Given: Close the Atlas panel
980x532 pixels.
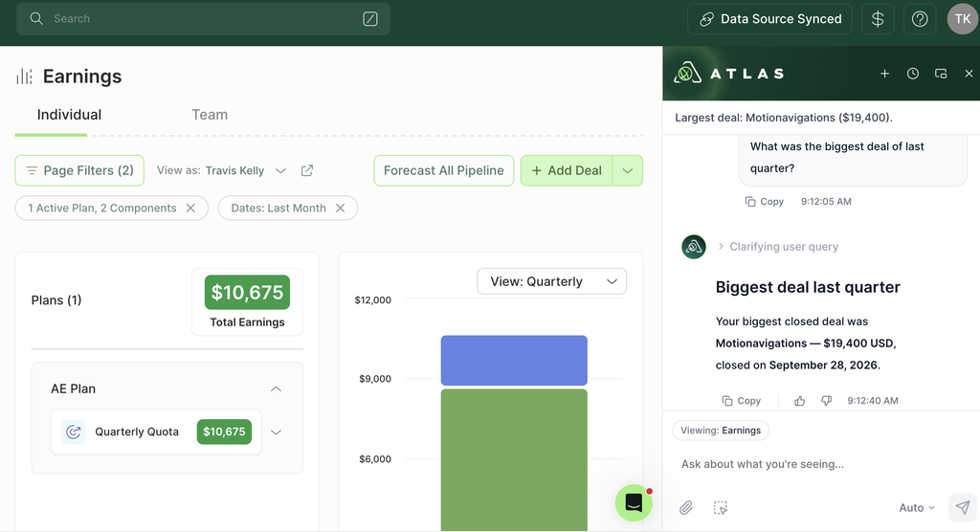Looking at the screenshot, I should pos(969,74).
